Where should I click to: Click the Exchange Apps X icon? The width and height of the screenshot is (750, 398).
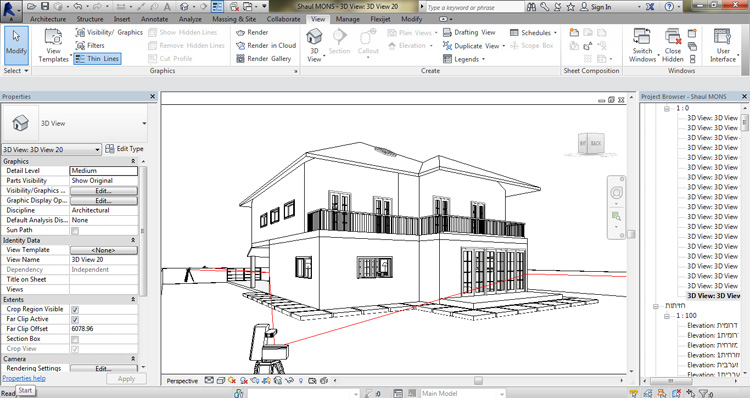tap(650, 7)
